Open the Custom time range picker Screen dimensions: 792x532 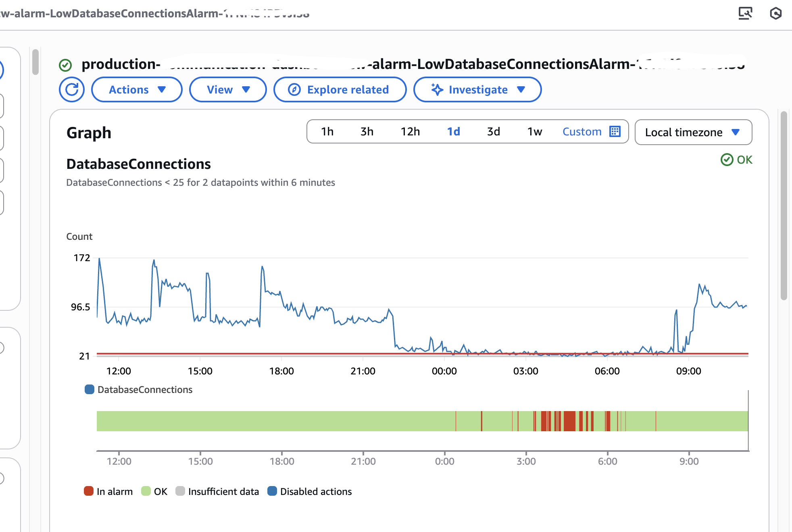(582, 131)
